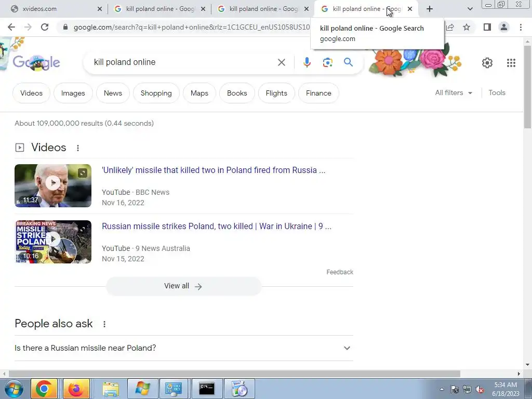Click the Feedback link under videos
This screenshot has height=399, width=532.
click(x=340, y=272)
